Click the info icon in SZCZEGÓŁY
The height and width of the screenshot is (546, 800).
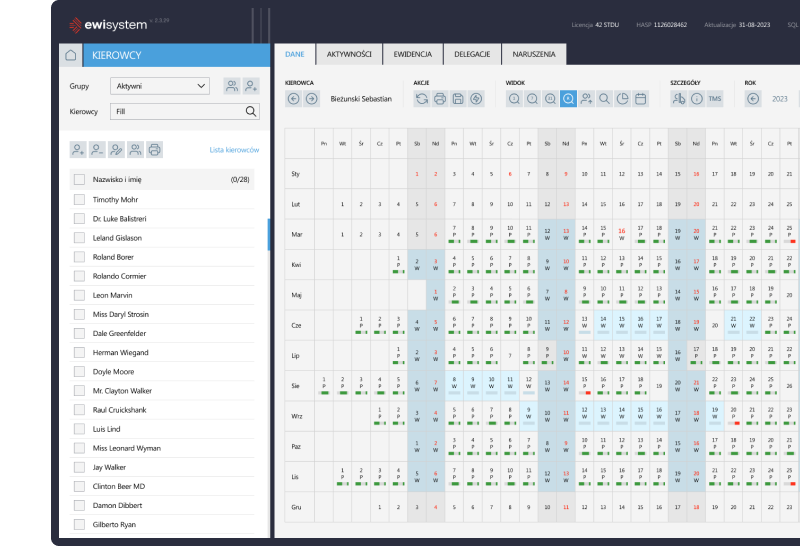tap(696, 99)
